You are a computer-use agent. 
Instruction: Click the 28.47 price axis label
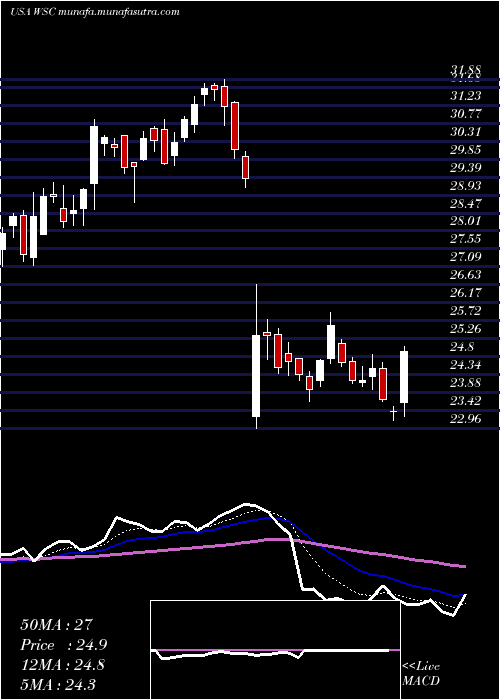(466, 204)
